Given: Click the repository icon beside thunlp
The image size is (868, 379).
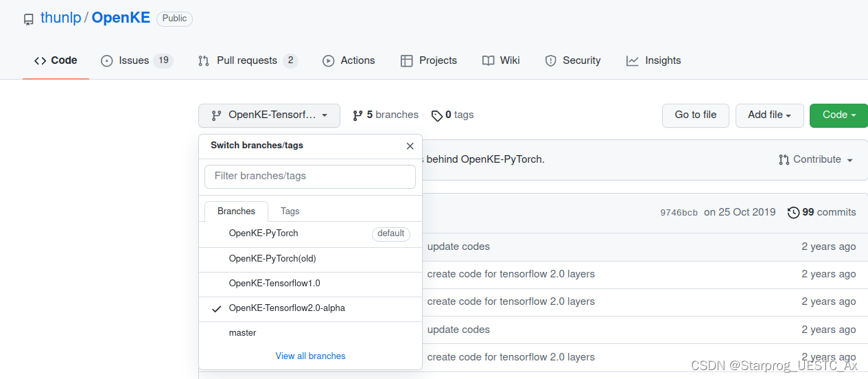Looking at the screenshot, I should click(28, 19).
